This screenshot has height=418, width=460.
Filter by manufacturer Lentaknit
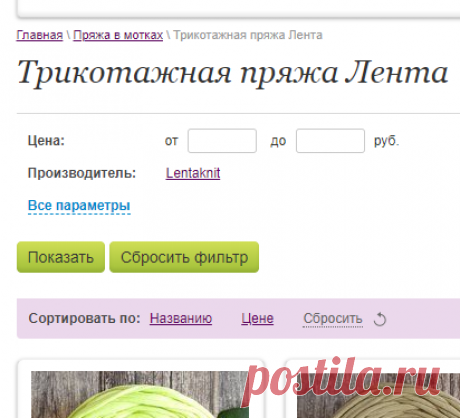[193, 173]
